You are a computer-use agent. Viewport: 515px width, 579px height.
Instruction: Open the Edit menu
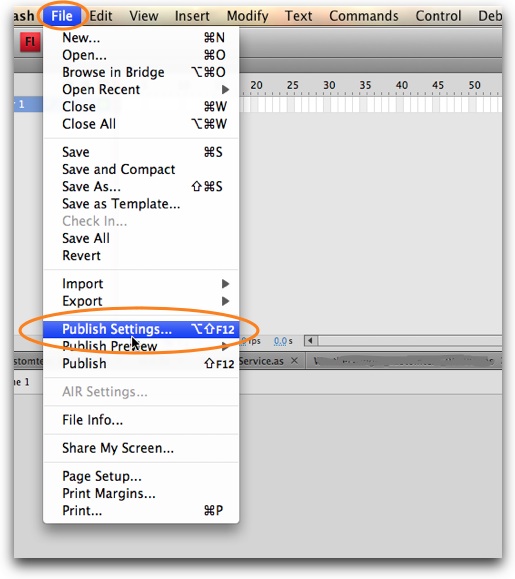(100, 16)
